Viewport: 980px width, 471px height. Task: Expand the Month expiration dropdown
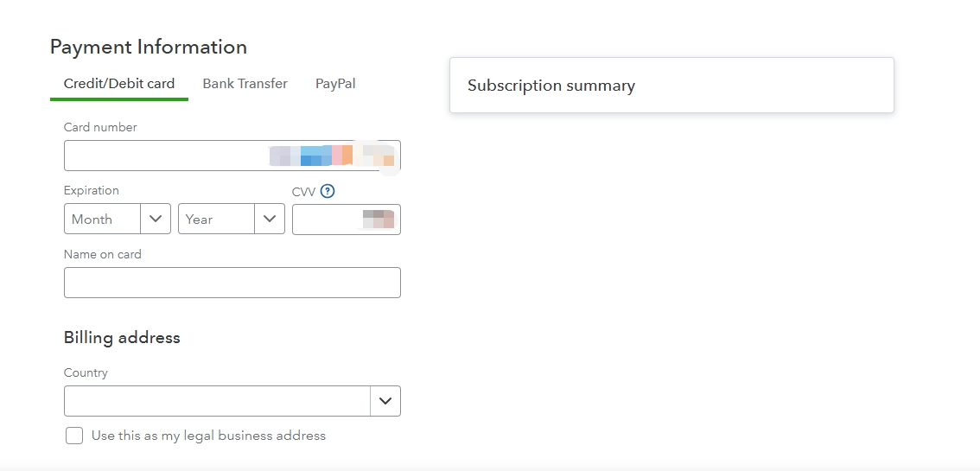click(118, 219)
